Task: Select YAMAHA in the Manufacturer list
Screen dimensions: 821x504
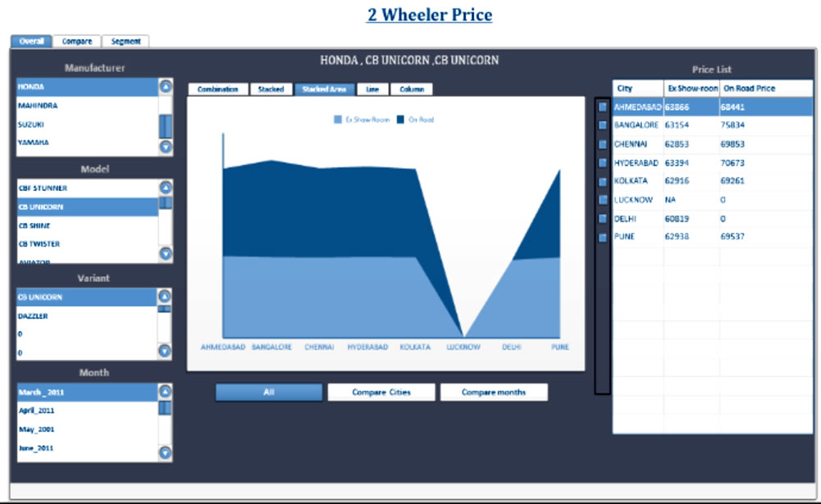Action: click(x=34, y=143)
